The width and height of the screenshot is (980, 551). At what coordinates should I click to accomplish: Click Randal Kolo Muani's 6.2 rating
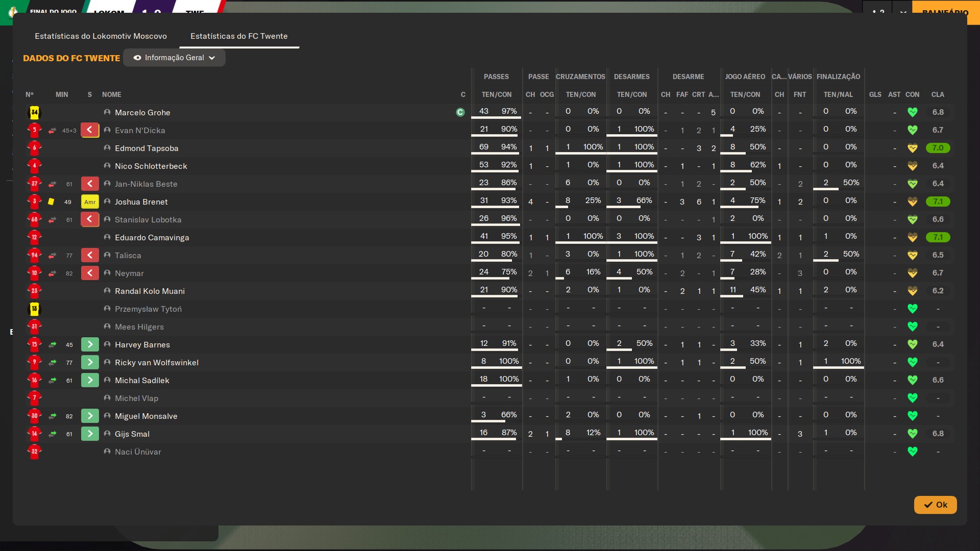tap(938, 291)
